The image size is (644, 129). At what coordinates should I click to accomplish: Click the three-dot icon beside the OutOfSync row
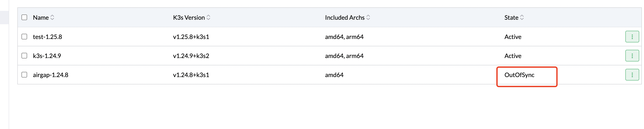coord(632,75)
